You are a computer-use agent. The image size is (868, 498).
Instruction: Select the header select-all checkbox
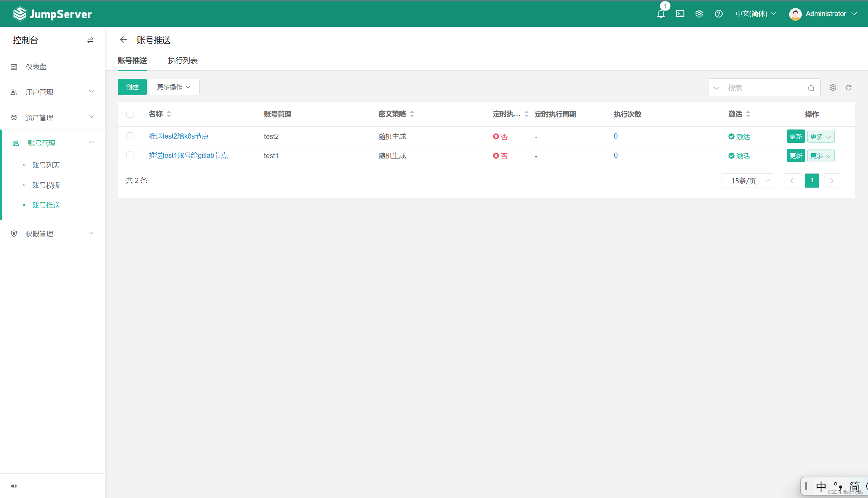pos(130,114)
